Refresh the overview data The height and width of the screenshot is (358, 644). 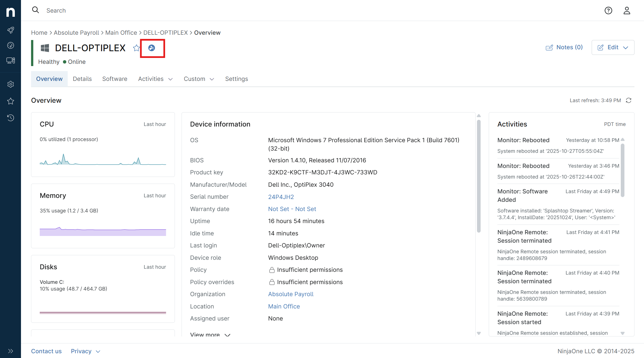coord(629,100)
